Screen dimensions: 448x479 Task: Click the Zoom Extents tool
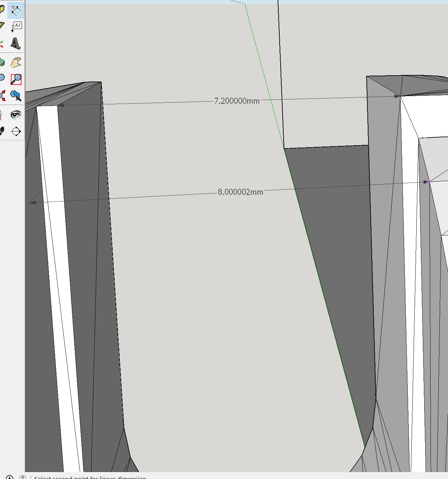pos(2,96)
